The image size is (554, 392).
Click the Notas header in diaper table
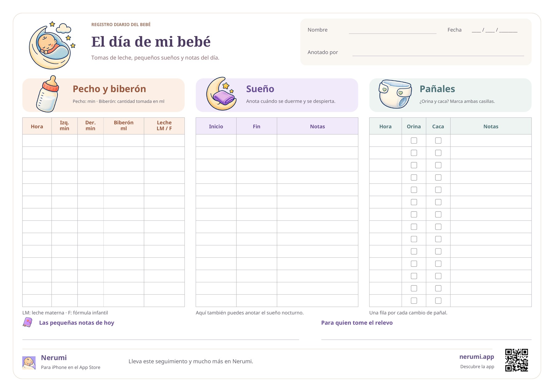491,126
